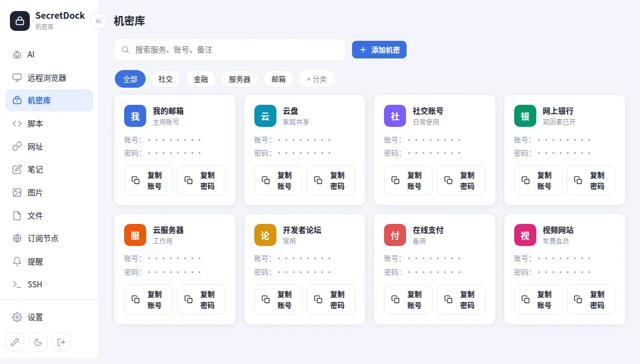Copy account for 社交账号
Viewport: 640px width, 364px height.
[408, 180]
